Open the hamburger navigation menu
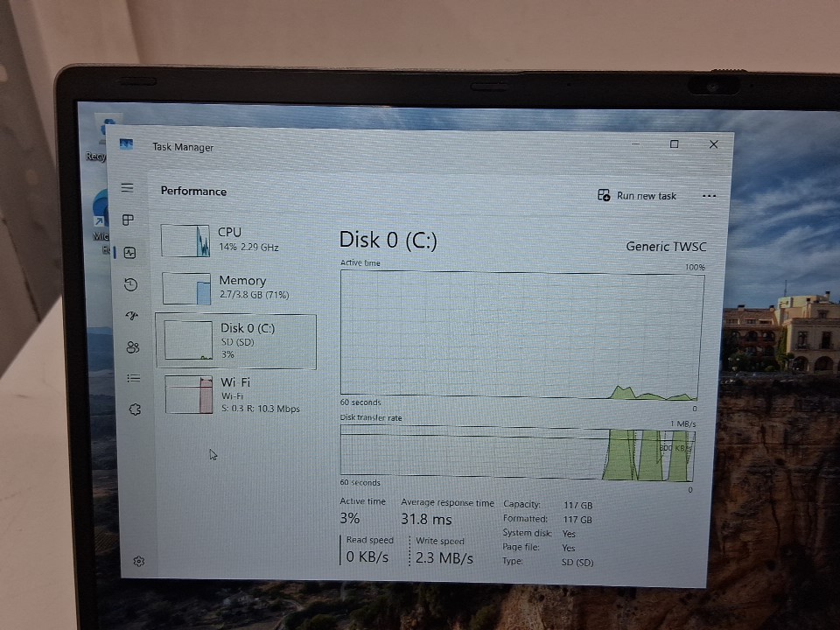This screenshot has height=630, width=840. pyautogui.click(x=128, y=188)
